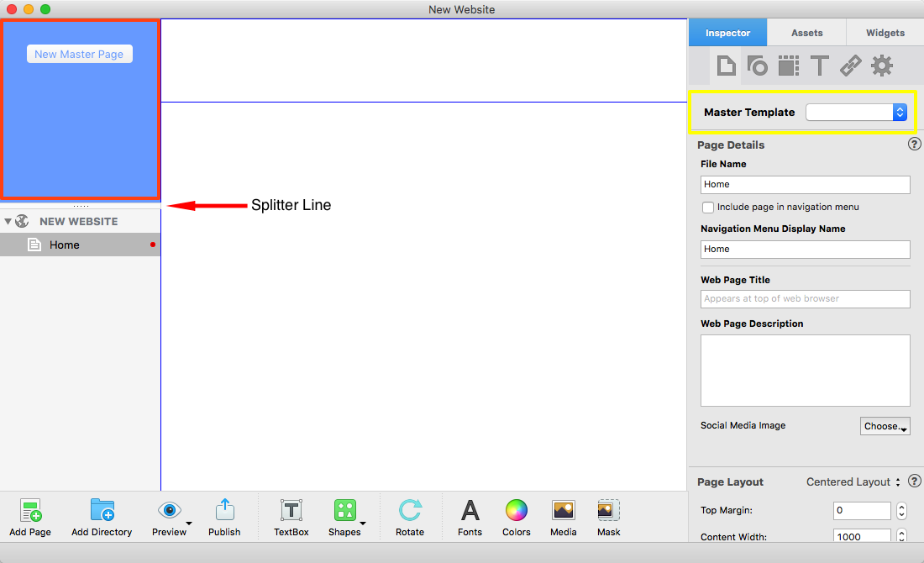
Task: Open the Master Template dropdown
Action: tap(856, 112)
